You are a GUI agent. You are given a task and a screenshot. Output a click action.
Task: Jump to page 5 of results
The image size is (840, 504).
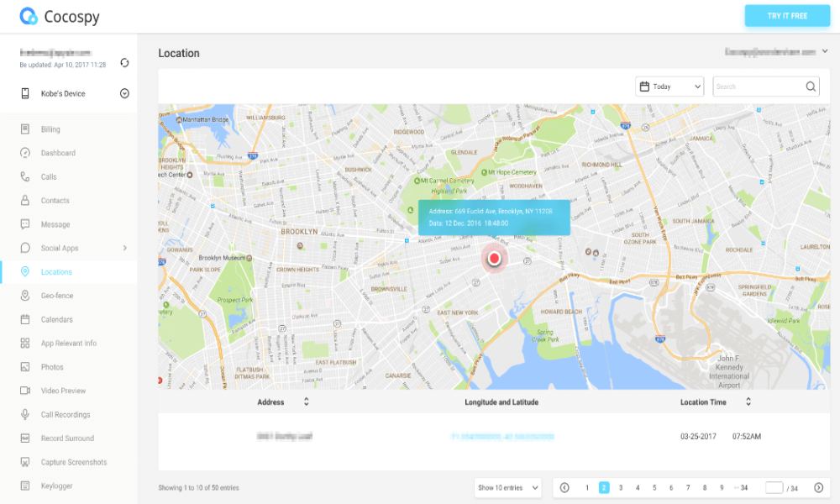(654, 486)
